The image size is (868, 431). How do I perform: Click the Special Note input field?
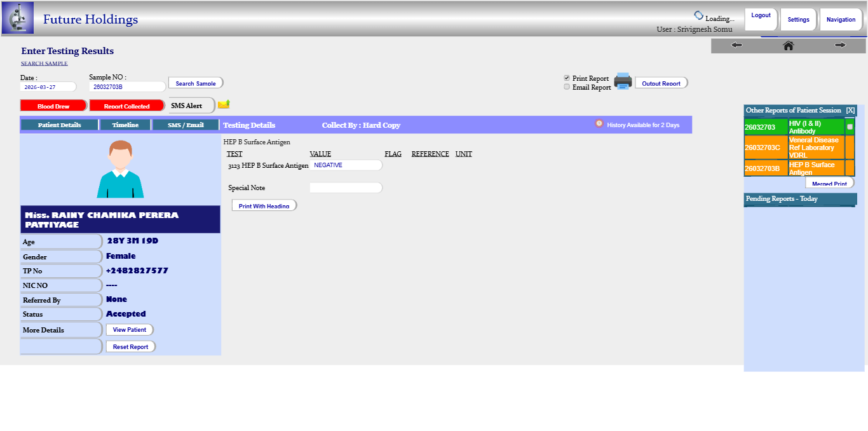click(x=346, y=188)
